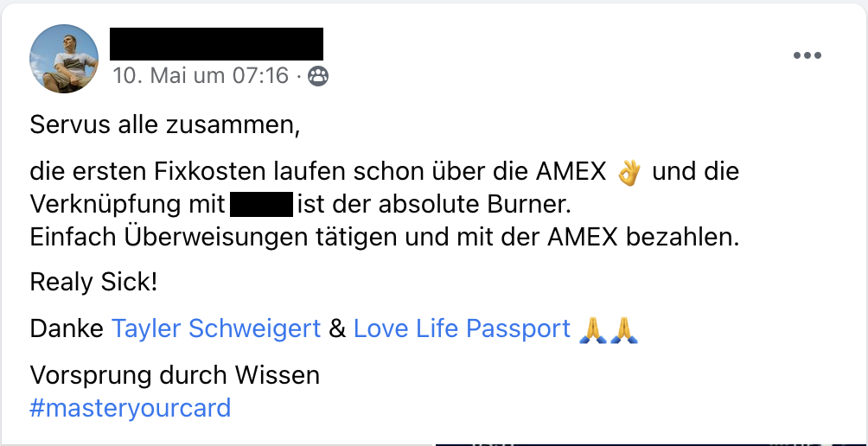Viewport: 868px width, 446px height.
Task: Open the three-dot post options menu
Action: pos(807,54)
